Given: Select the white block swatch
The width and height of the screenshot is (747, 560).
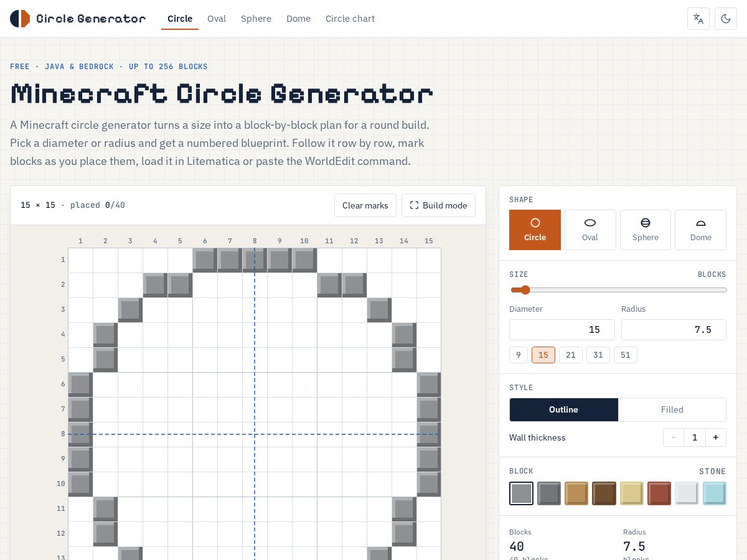Looking at the screenshot, I should pos(687,493).
